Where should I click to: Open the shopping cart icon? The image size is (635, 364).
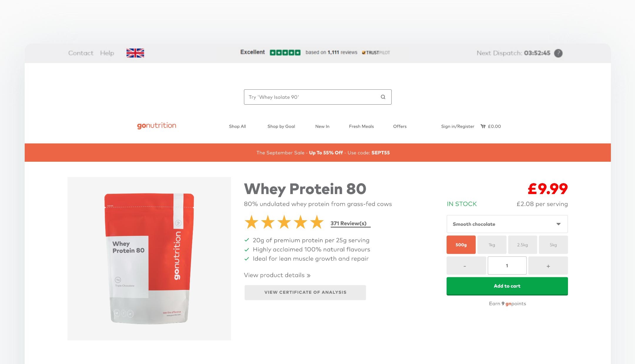[483, 126]
